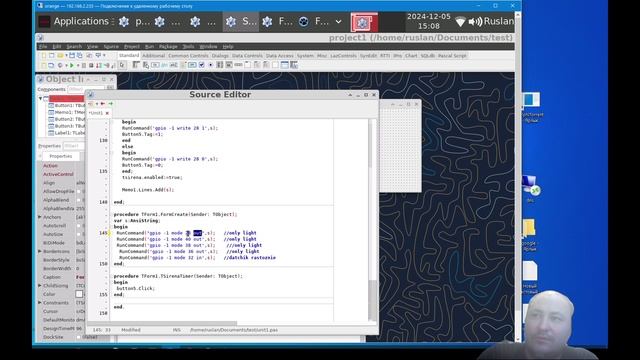Expand the ChildSizing property
This screenshot has height=360, width=640.
(x=40, y=286)
